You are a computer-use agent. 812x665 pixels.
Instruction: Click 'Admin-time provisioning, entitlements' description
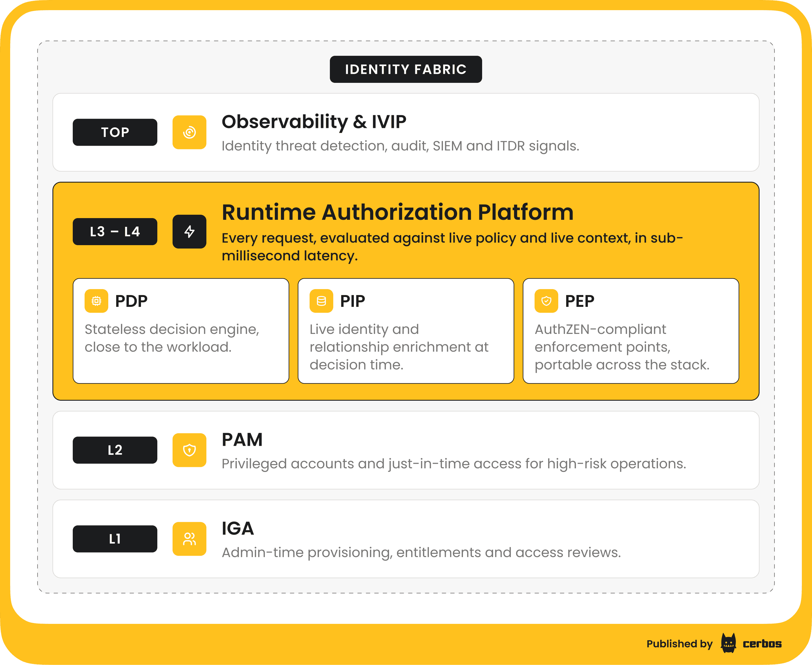pos(421,553)
